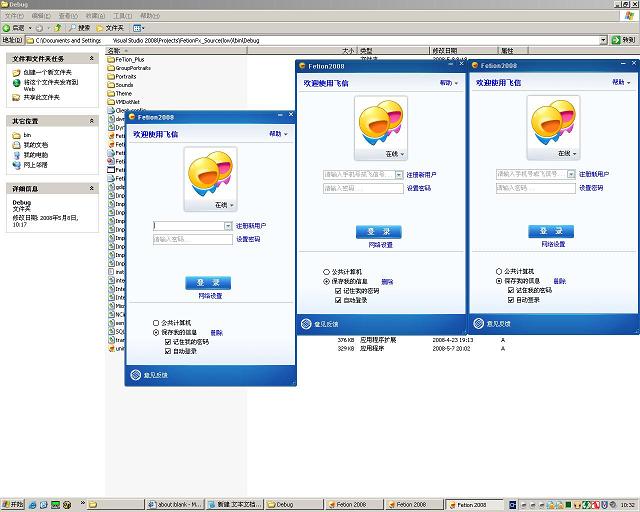
Task: Open the Views icon dropdown in Explorer toolbar
Action: [x=138, y=28]
